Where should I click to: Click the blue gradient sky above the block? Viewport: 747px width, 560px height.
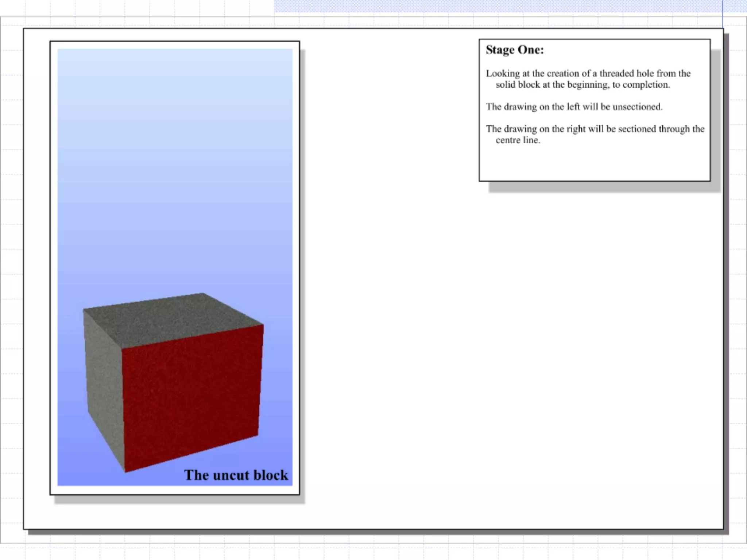point(175,164)
